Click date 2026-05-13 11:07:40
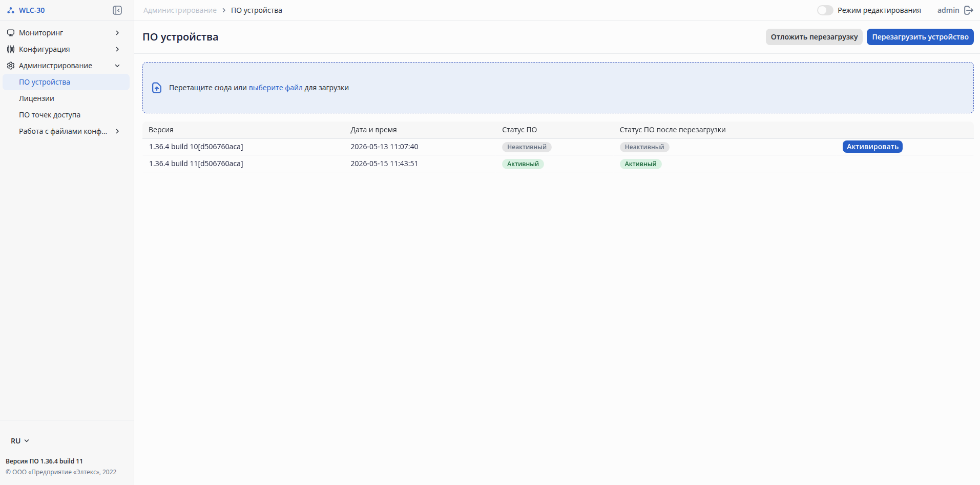Image resolution: width=980 pixels, height=485 pixels. click(384, 147)
